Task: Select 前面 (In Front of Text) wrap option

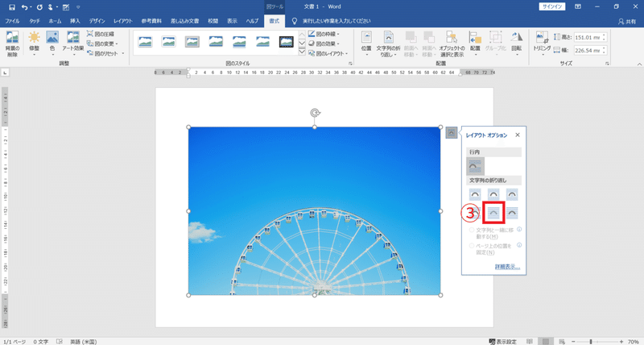Action: (x=512, y=213)
